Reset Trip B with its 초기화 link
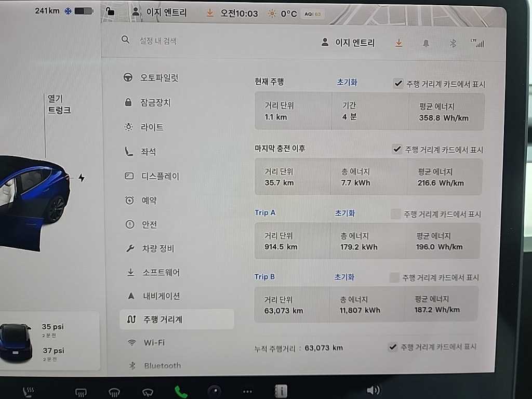This screenshot has height=399, width=532. tap(344, 277)
